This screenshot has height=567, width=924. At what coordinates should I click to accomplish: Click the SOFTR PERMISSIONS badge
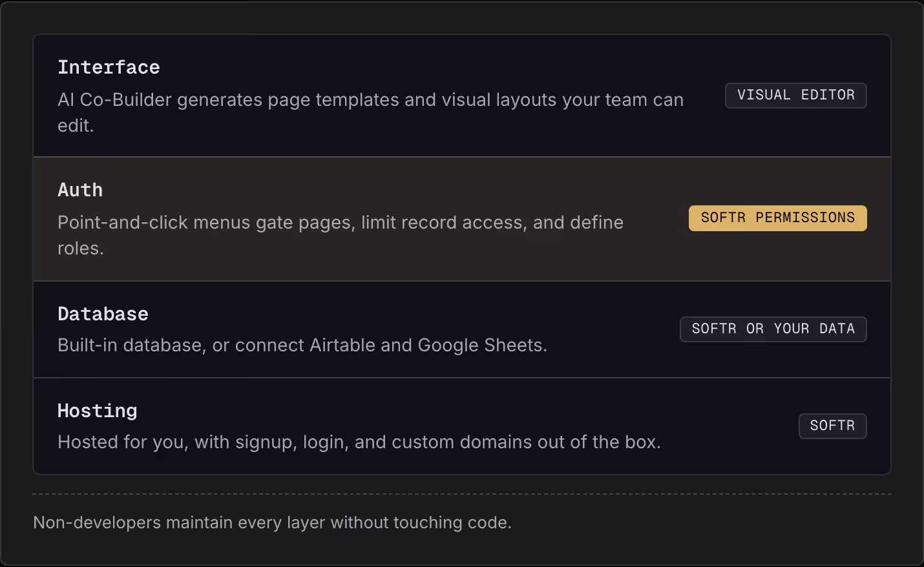777,218
